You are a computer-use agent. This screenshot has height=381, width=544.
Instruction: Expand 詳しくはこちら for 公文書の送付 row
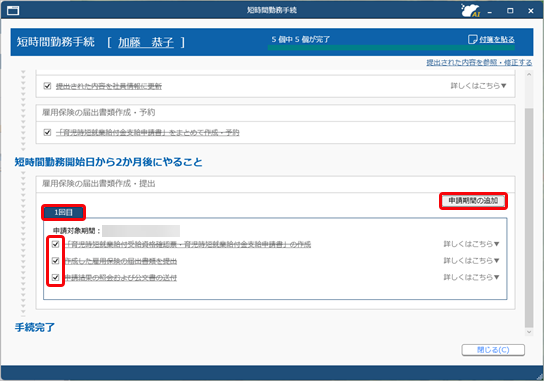471,277
